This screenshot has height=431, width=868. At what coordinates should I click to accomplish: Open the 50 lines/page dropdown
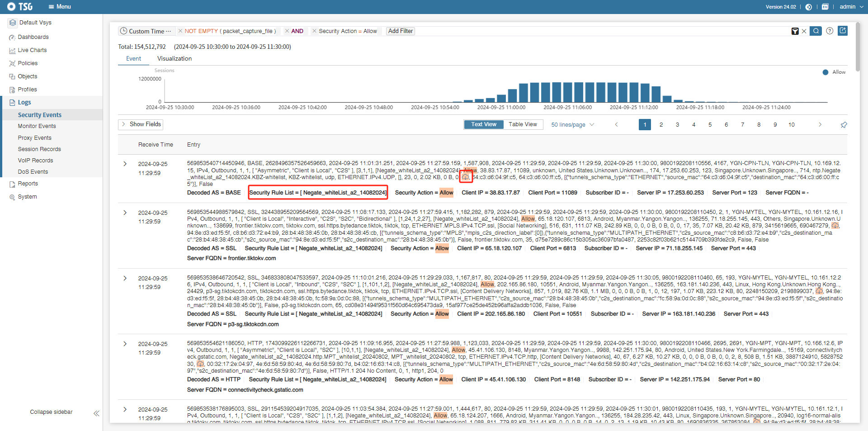pyautogui.click(x=572, y=125)
